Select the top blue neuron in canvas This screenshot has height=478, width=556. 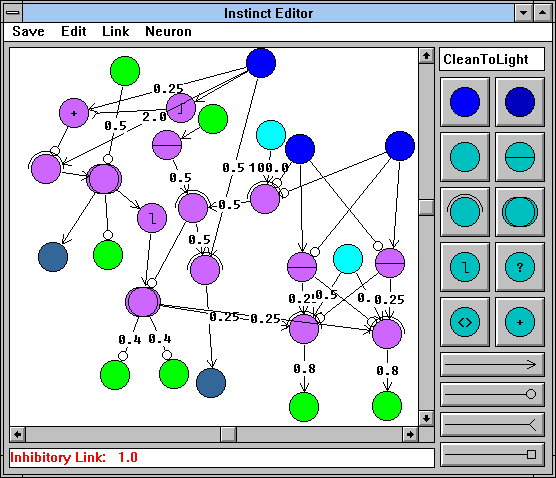(x=261, y=63)
